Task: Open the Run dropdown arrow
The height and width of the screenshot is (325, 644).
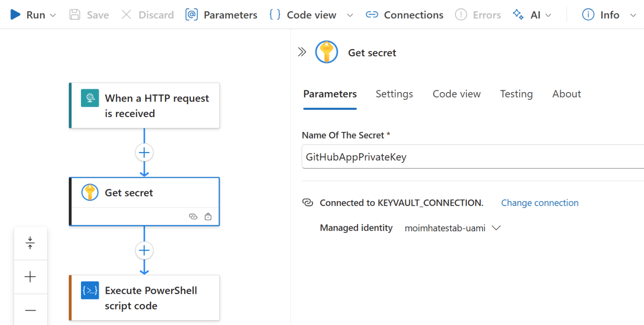Action: (53, 15)
